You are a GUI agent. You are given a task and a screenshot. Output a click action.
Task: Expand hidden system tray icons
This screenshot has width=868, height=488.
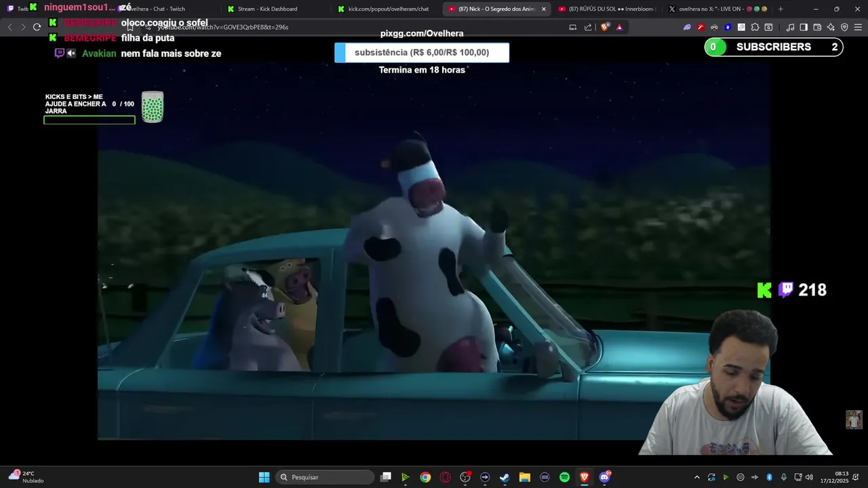point(696,477)
